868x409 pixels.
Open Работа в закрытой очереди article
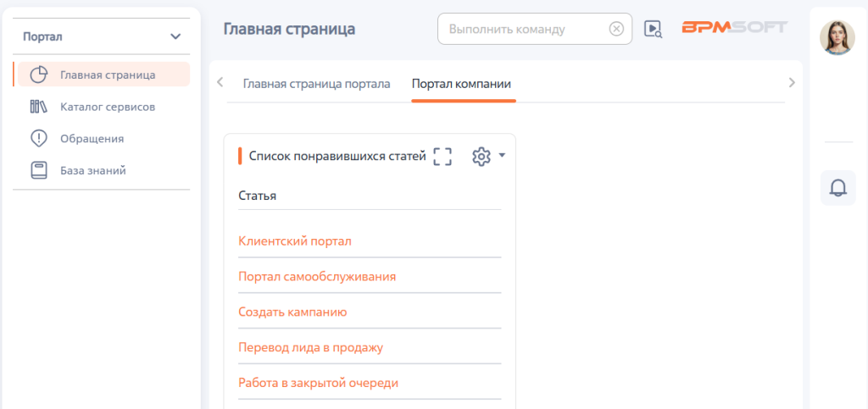click(x=319, y=383)
